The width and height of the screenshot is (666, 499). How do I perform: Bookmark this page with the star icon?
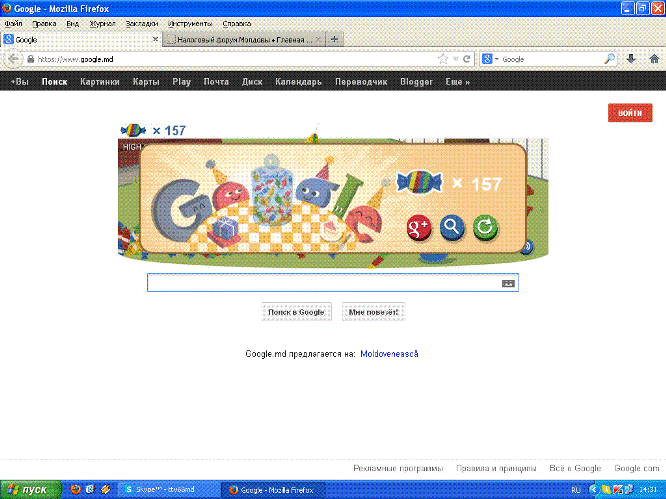pos(443,59)
